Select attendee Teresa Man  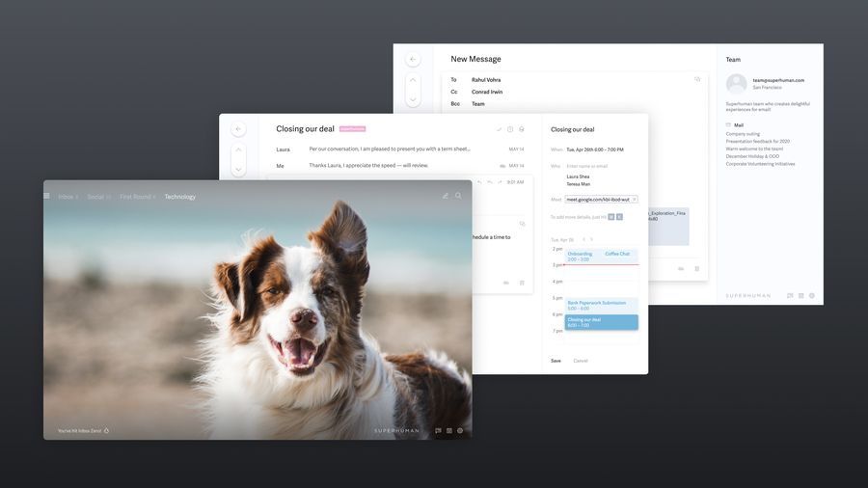click(578, 184)
